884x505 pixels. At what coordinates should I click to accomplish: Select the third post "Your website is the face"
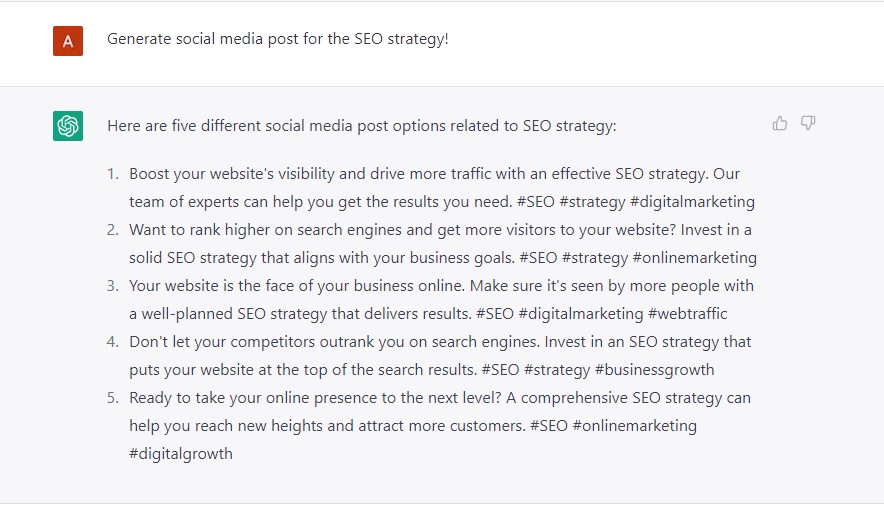pos(441,286)
